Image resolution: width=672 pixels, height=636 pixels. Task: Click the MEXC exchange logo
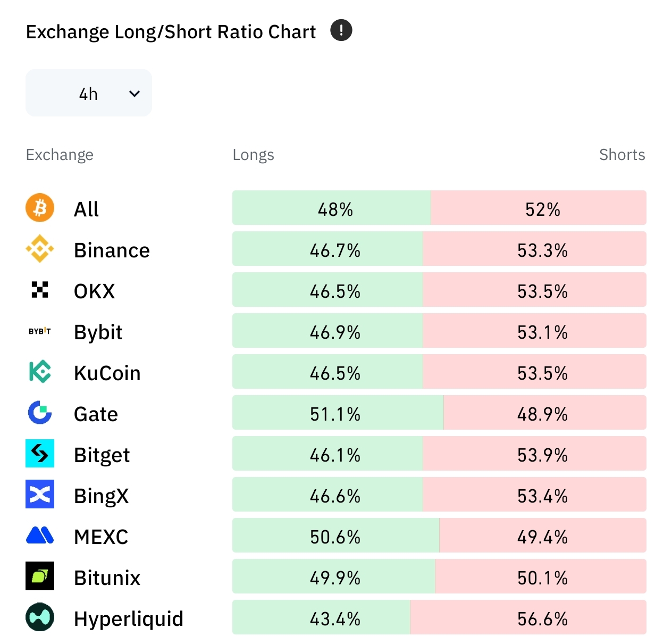point(40,535)
